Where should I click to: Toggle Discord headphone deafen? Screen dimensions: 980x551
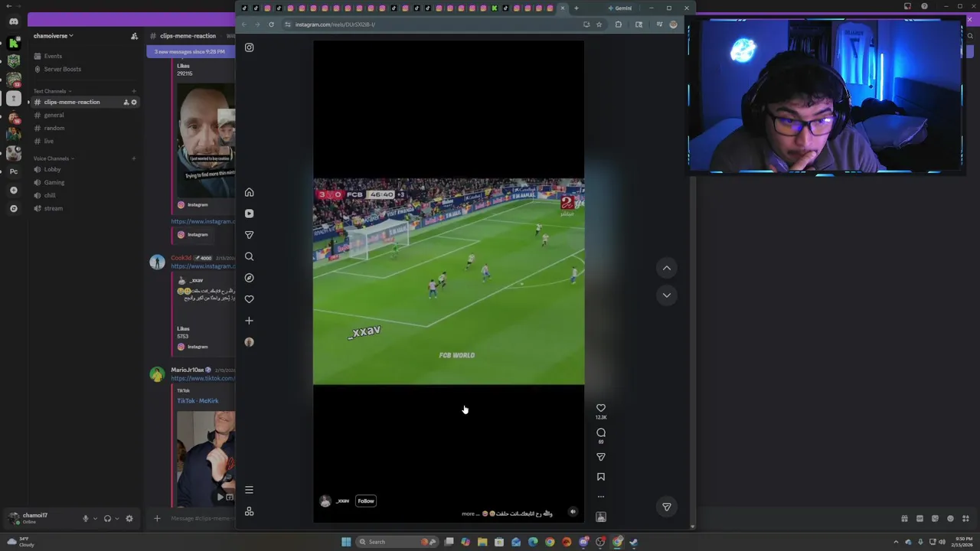[107, 518]
